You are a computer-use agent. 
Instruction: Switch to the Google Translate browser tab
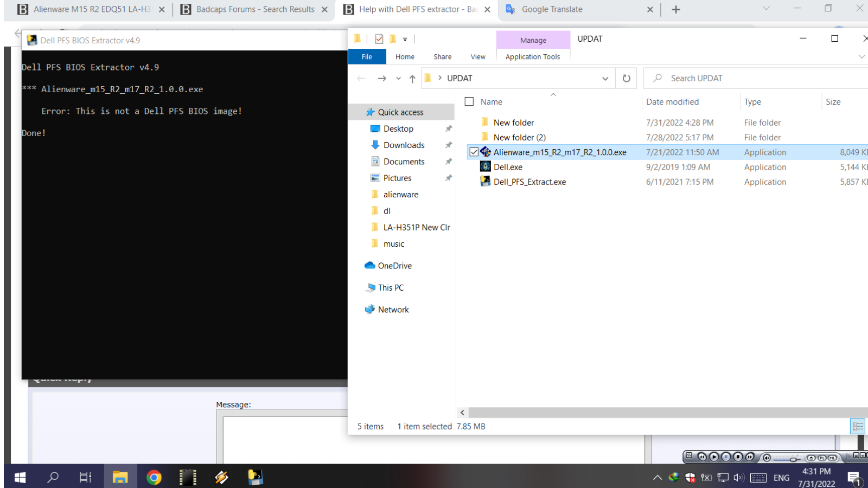coord(551,9)
